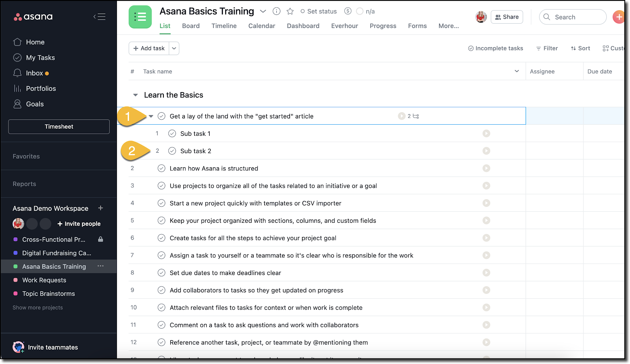
Task: Click the orange quick add plus button
Action: pos(619,17)
